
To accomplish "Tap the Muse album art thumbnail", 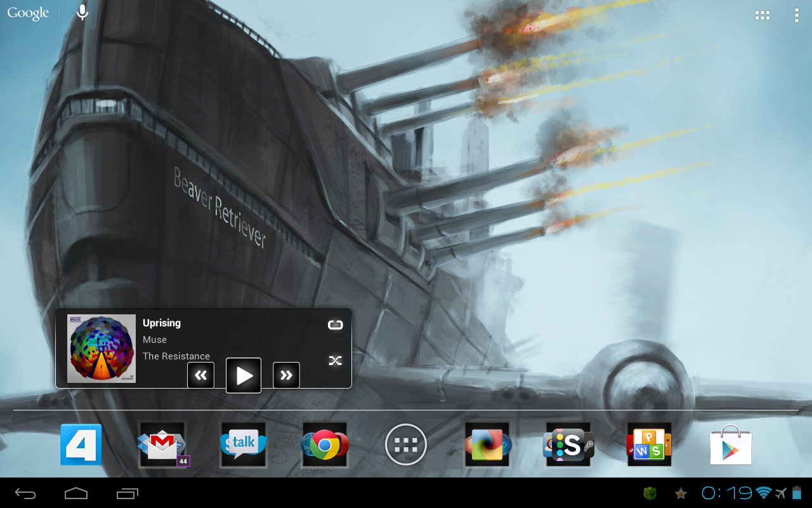I will pyautogui.click(x=101, y=349).
